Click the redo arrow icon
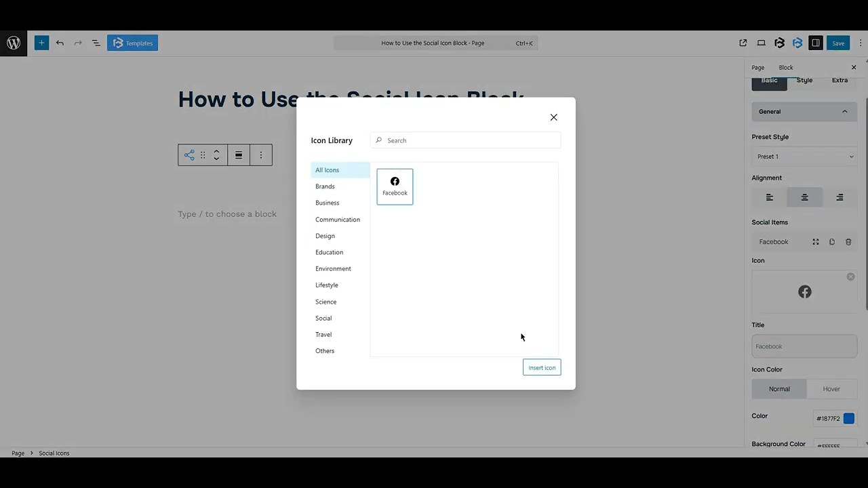 pos(77,43)
